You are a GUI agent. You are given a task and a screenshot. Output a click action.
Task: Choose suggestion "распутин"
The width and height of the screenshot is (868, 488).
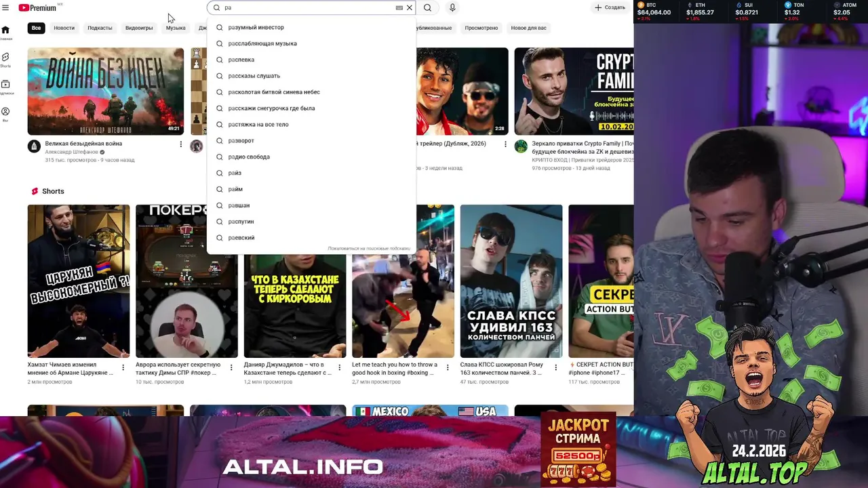(311, 222)
